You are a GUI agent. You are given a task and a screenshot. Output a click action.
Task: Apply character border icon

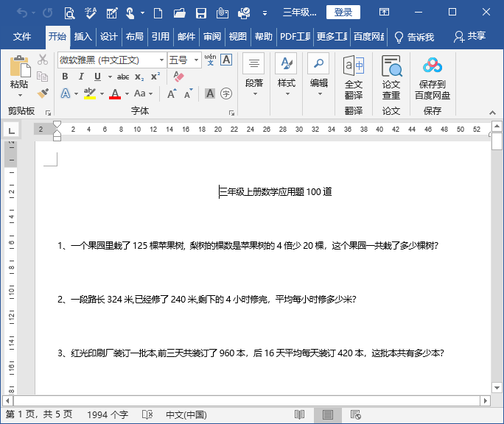226,60
